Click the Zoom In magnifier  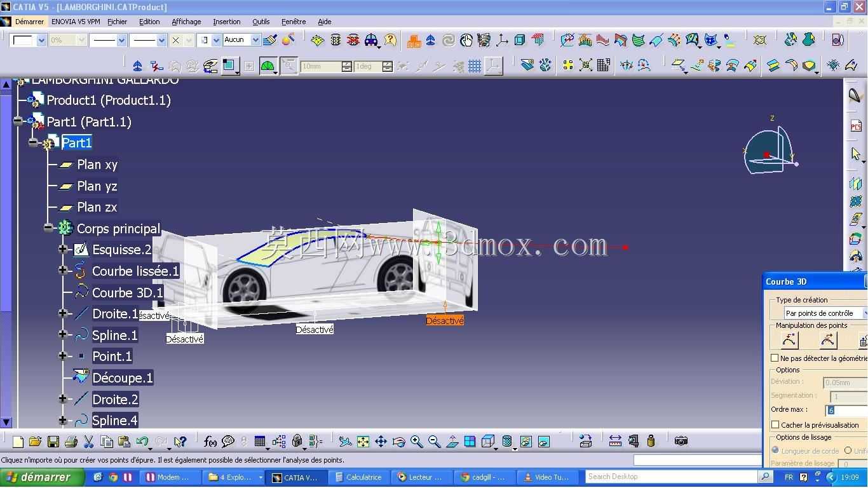417,442
